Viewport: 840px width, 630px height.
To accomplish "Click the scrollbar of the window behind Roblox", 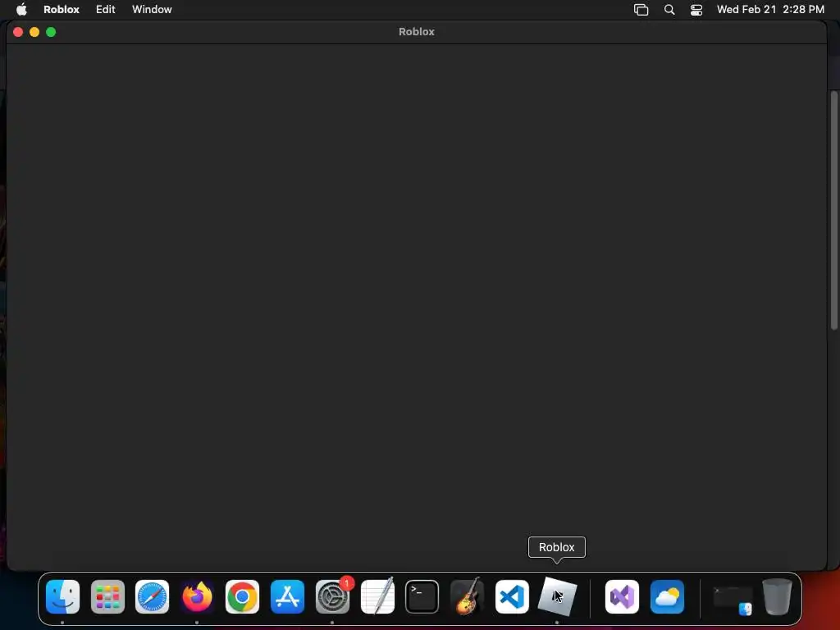I will point(834,211).
